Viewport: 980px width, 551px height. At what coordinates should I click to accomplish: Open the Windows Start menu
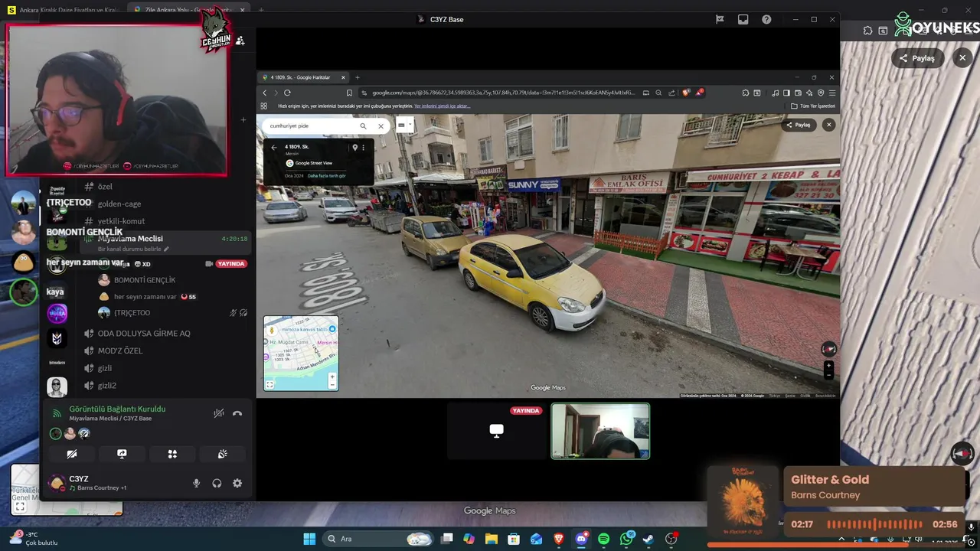pyautogui.click(x=309, y=539)
